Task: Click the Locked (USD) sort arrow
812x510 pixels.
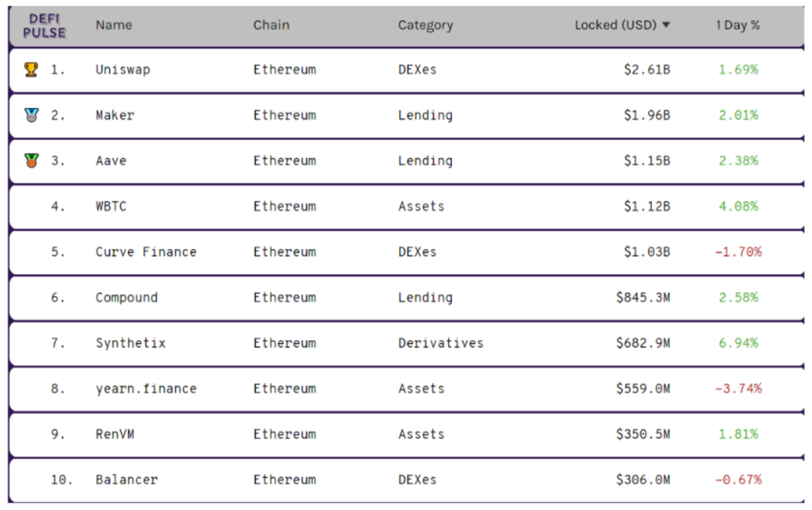Action: 665,25
